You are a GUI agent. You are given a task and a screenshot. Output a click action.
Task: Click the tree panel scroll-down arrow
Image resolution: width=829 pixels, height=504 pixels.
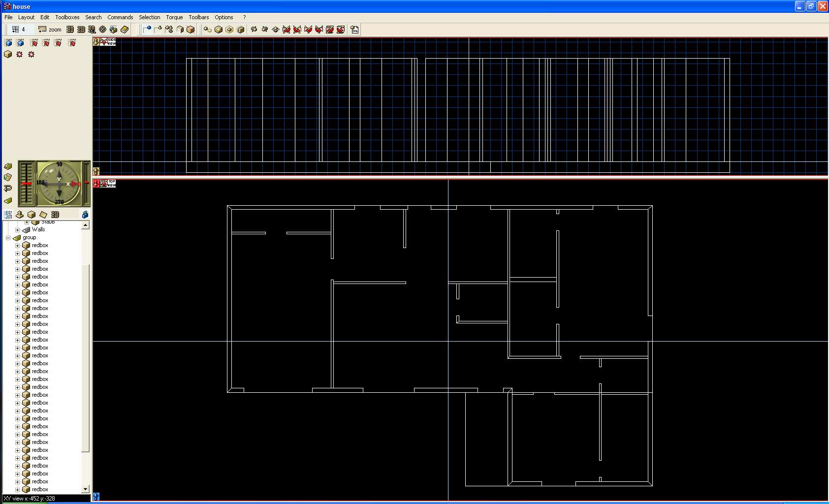[x=85, y=489]
